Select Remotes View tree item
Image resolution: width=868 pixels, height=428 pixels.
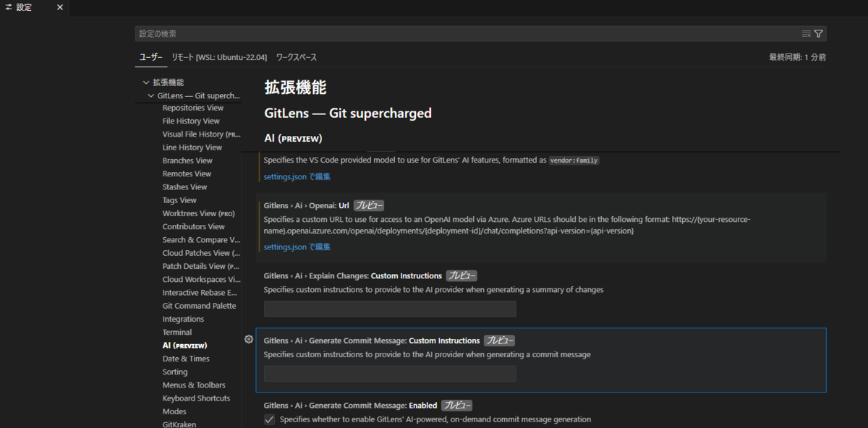click(187, 174)
